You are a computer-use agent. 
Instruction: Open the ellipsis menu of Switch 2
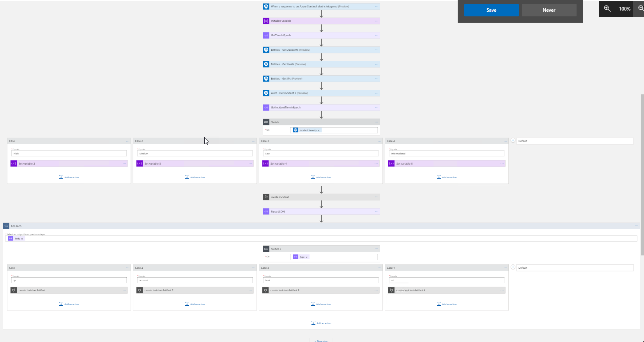[377, 249]
